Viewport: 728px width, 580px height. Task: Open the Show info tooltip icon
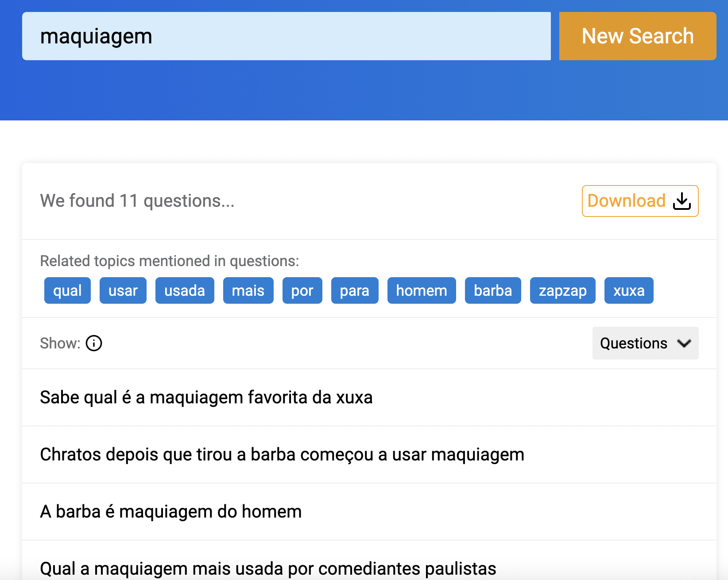pyautogui.click(x=93, y=343)
